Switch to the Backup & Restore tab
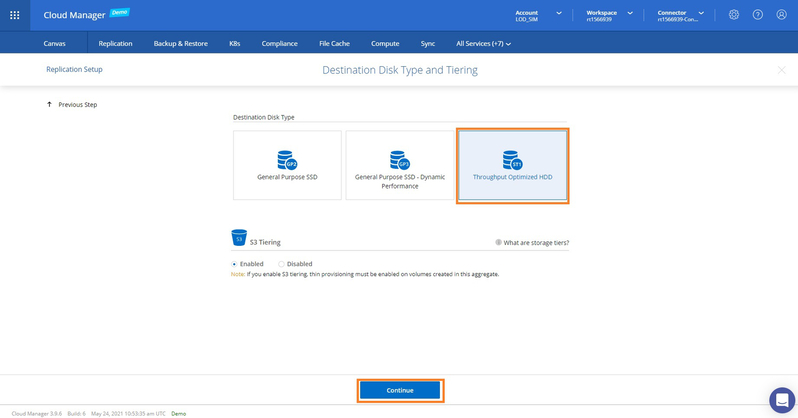This screenshot has height=418, width=798. click(181, 44)
